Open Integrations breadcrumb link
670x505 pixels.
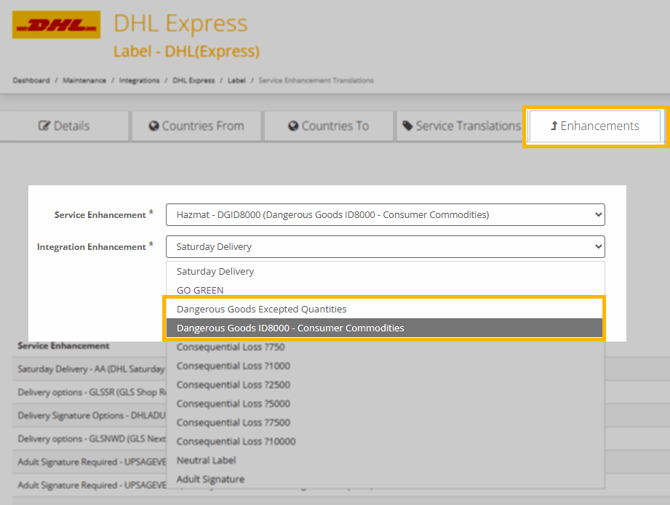click(139, 80)
